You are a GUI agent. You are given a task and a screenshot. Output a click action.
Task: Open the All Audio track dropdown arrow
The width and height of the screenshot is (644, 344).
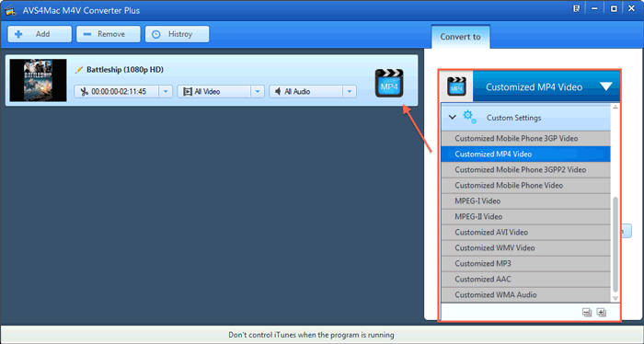click(x=350, y=92)
